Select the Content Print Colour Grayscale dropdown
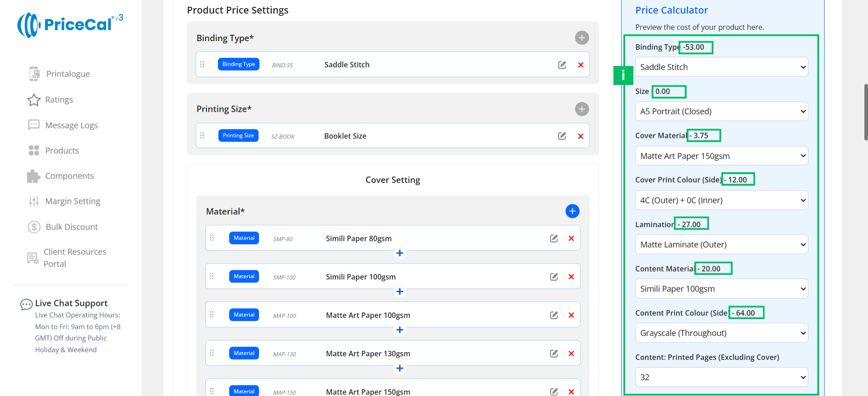This screenshot has width=868, height=396. point(721,333)
